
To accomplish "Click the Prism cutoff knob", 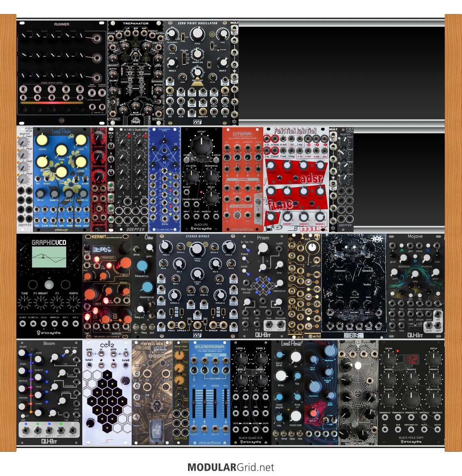I will [263, 249].
